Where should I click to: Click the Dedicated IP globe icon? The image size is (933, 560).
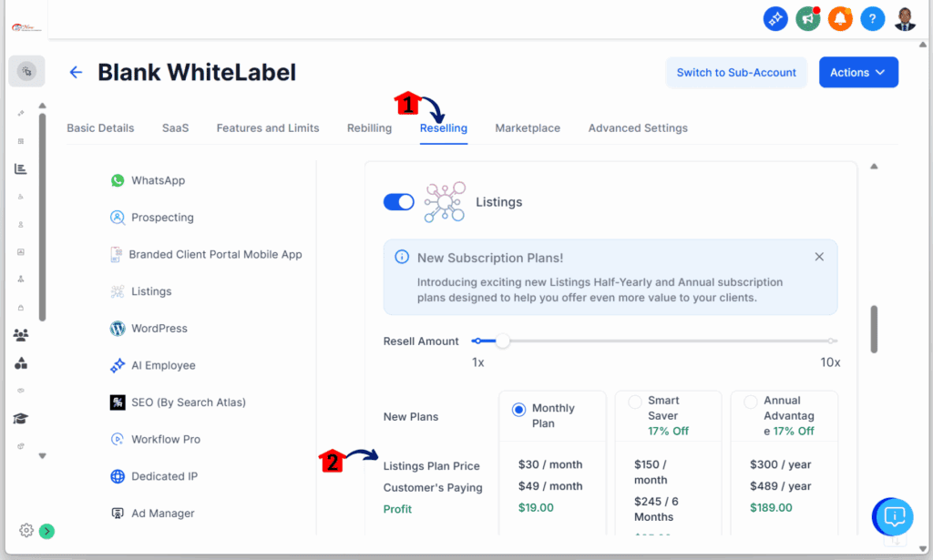pos(118,476)
